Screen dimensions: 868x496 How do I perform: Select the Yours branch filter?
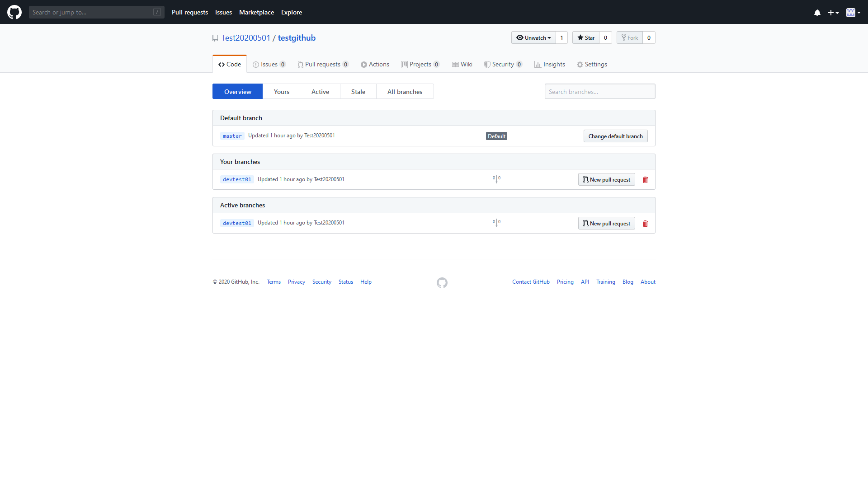coord(282,91)
